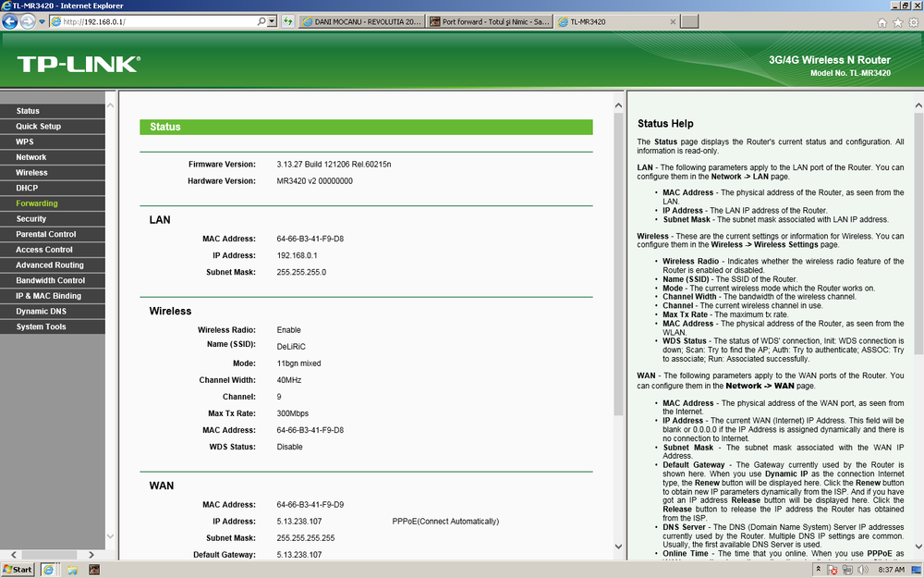Click the Max Tx Rate 300Mbps value
Screen dimensions: 924x578
[x=292, y=413]
